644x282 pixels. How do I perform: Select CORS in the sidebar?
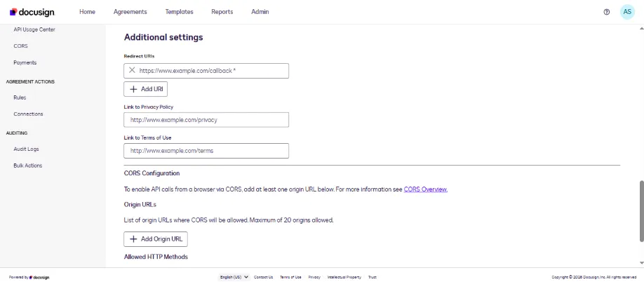click(20, 46)
